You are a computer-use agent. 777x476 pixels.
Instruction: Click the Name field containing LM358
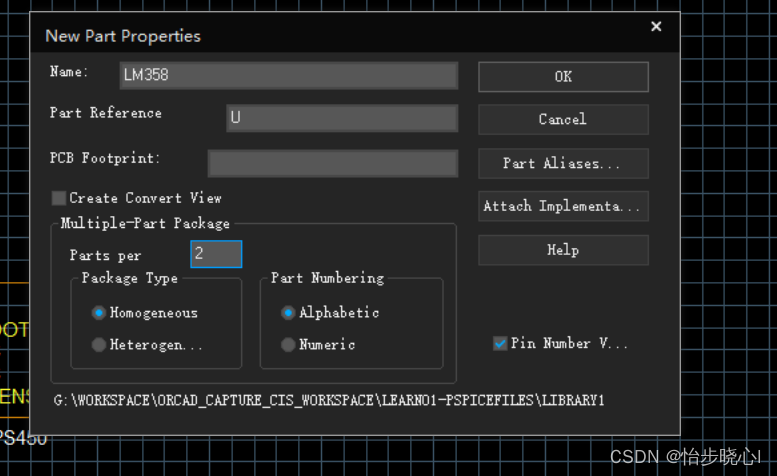pos(286,76)
